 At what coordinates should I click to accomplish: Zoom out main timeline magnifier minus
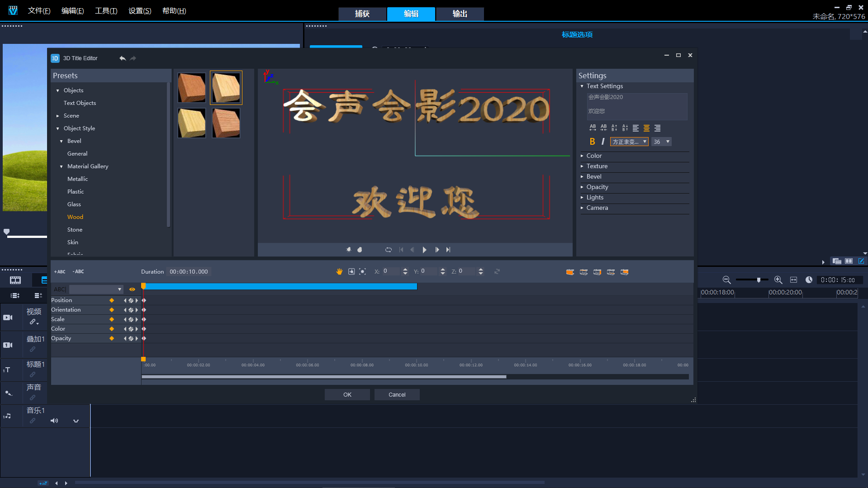click(727, 280)
